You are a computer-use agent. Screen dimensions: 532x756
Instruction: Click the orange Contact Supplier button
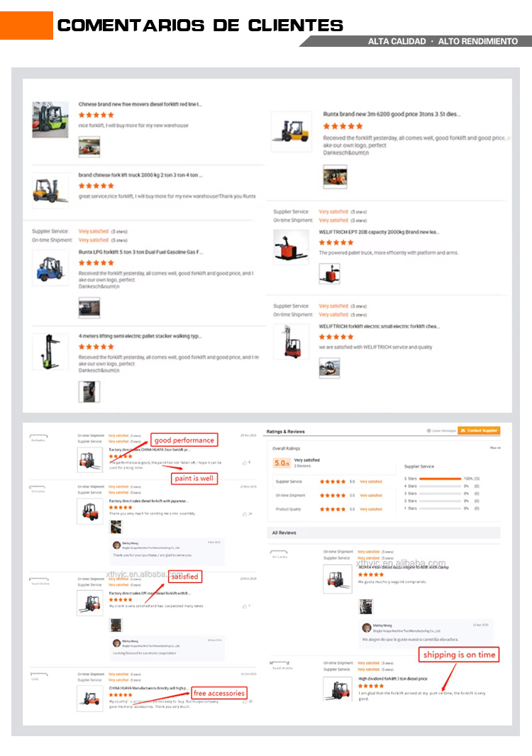coord(479,430)
